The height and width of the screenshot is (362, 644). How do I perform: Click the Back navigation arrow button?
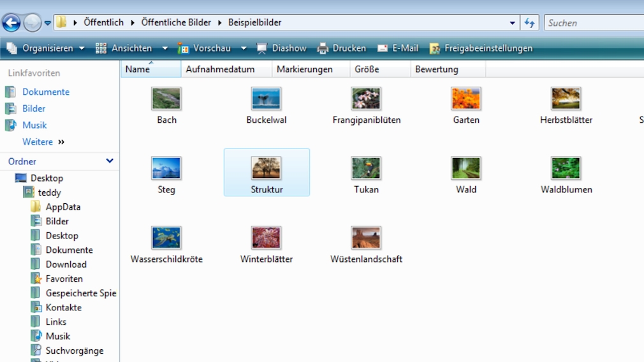pyautogui.click(x=11, y=23)
